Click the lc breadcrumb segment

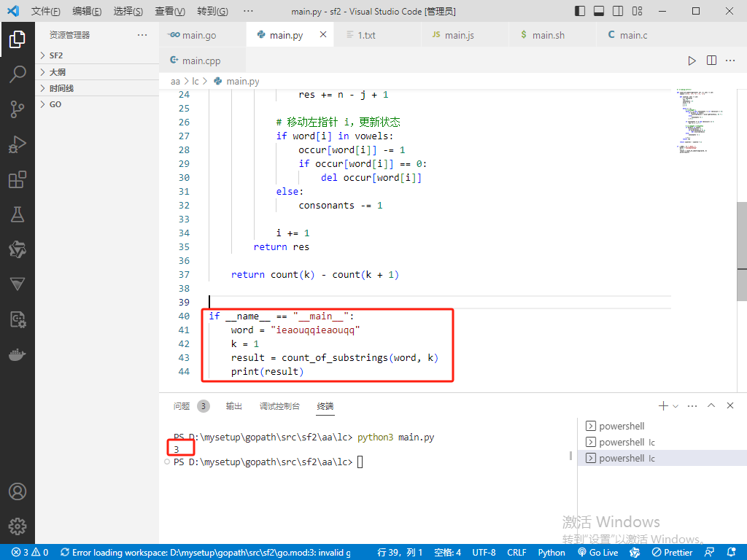coord(196,82)
